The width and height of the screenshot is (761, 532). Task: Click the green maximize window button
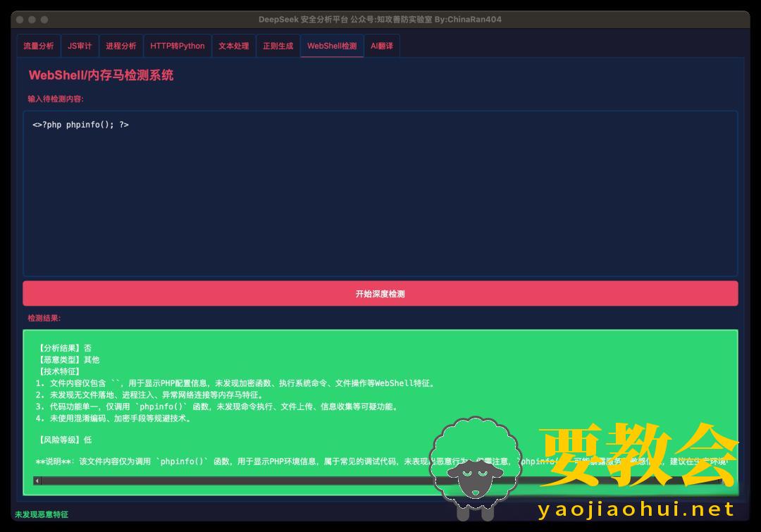44,20
